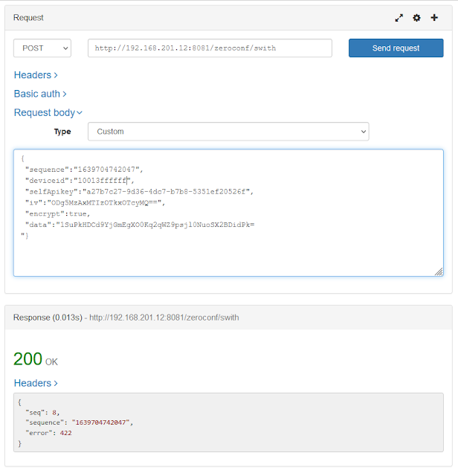Click the response URL in Response header
The height and width of the screenshot is (476, 458).
pos(164,318)
